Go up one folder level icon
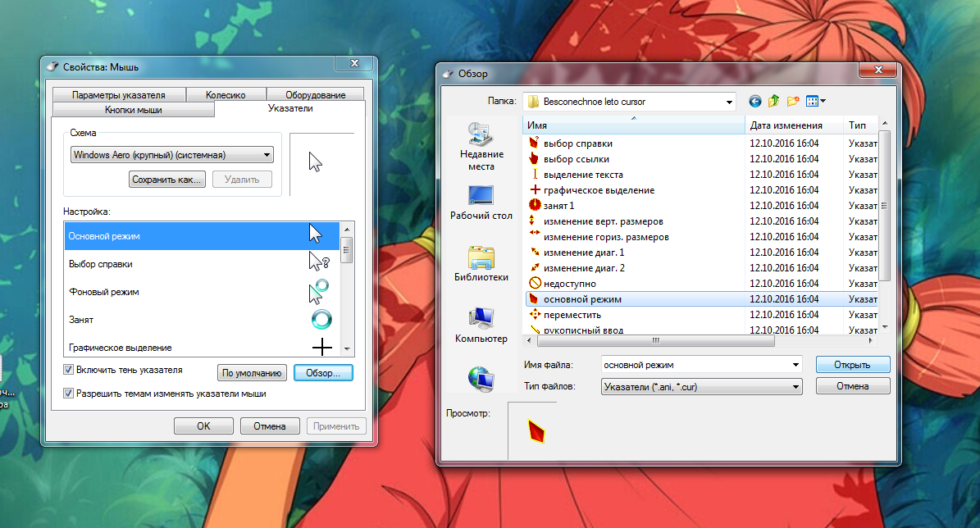Image resolution: width=980 pixels, height=528 pixels. (774, 101)
